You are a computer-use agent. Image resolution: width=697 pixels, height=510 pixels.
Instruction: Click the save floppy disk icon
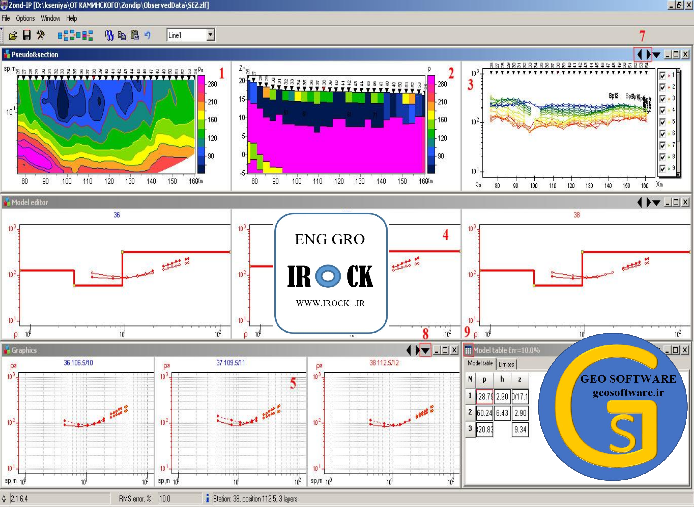[x=26, y=35]
